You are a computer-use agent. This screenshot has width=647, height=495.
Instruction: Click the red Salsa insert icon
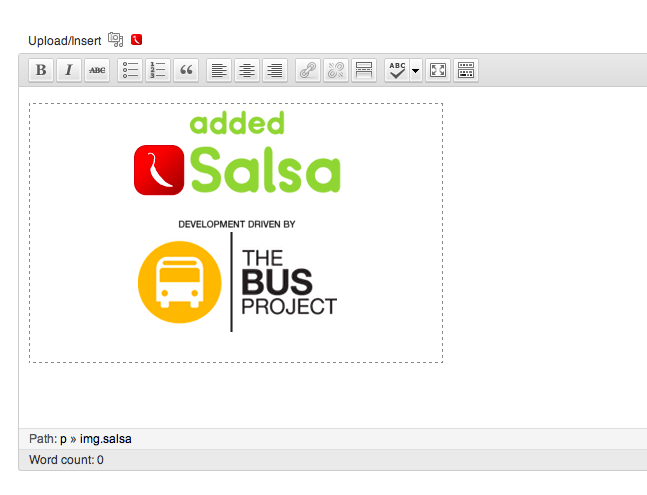click(x=137, y=40)
